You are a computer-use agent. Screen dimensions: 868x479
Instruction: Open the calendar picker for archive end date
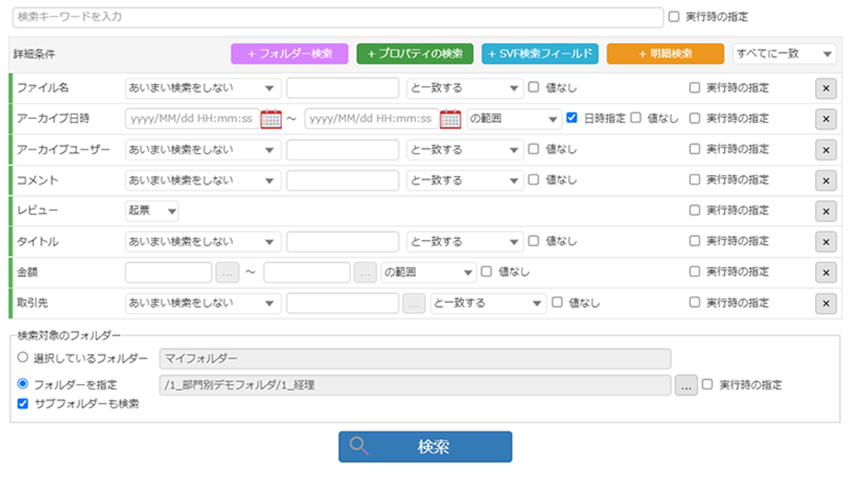tap(451, 119)
